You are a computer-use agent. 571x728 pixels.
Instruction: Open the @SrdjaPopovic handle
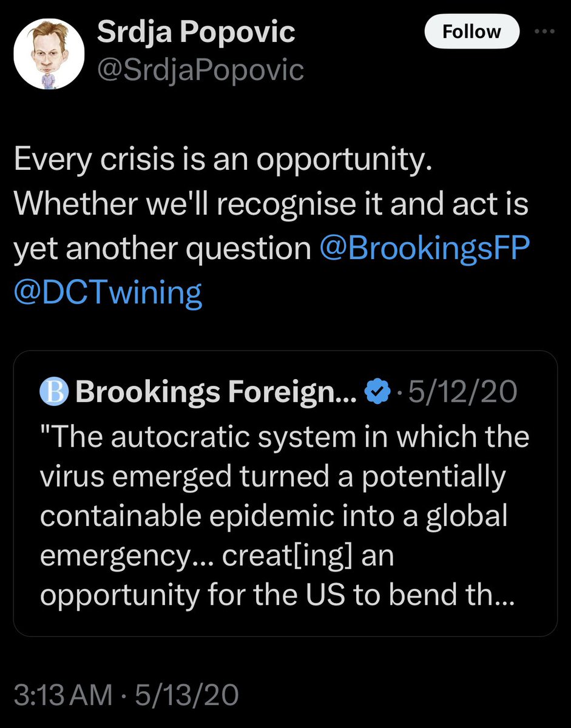click(201, 70)
